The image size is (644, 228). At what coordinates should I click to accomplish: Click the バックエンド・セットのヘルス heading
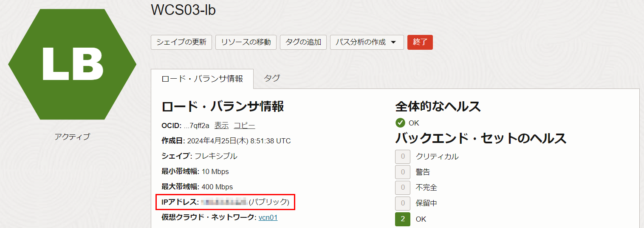(x=481, y=138)
